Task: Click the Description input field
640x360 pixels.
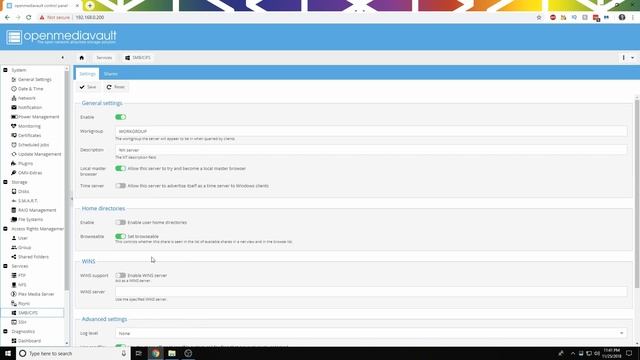Action: click(371, 150)
